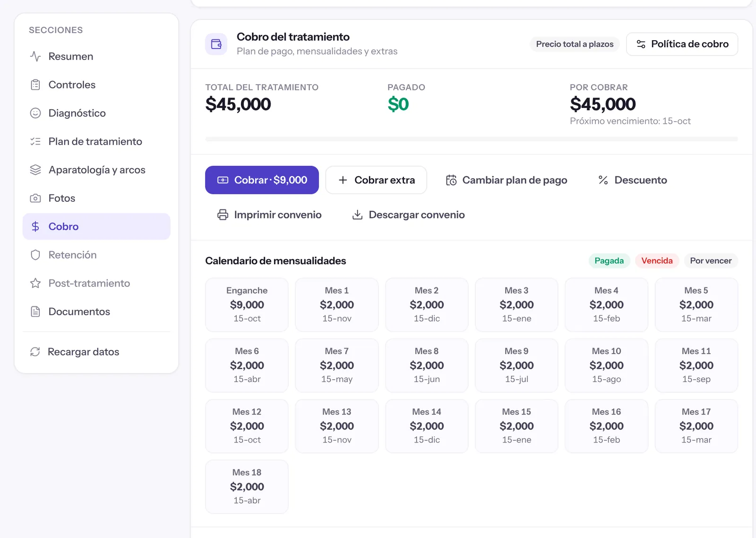Click the Plan de tratamiento checklist icon
This screenshot has width=756, height=538.
point(35,141)
